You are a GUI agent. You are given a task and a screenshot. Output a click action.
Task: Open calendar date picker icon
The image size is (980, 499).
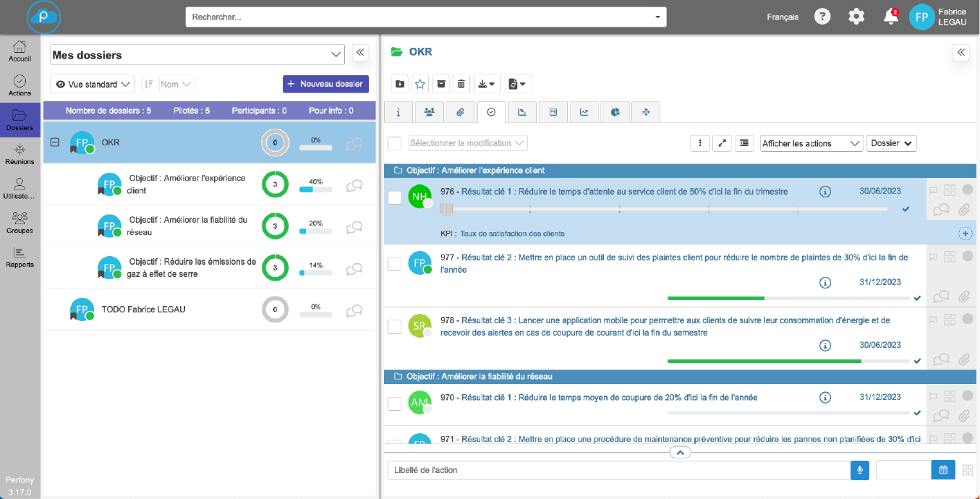pyautogui.click(x=943, y=470)
